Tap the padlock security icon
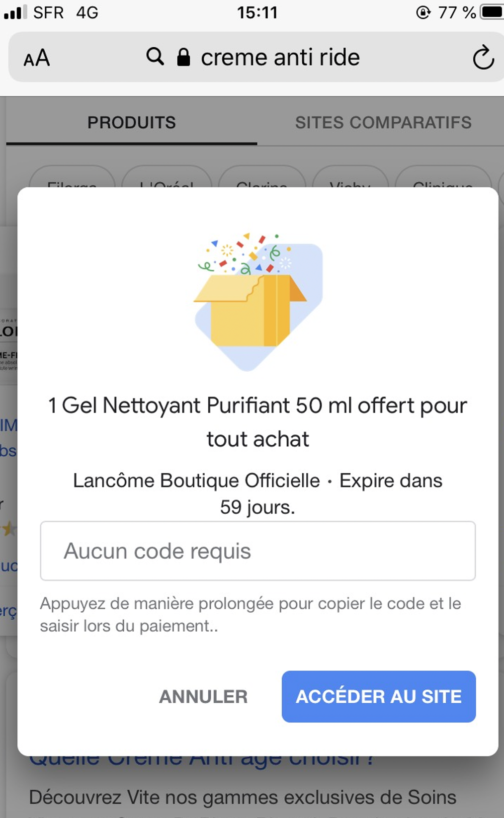The width and height of the screenshot is (504, 818). (183, 57)
